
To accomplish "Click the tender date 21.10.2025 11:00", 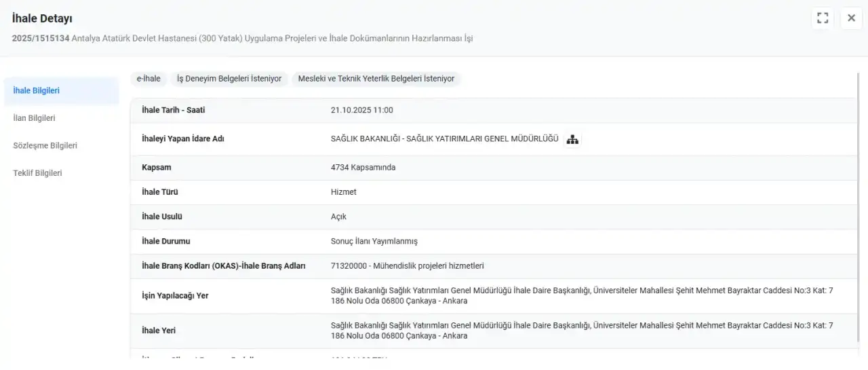I will tap(361, 110).
